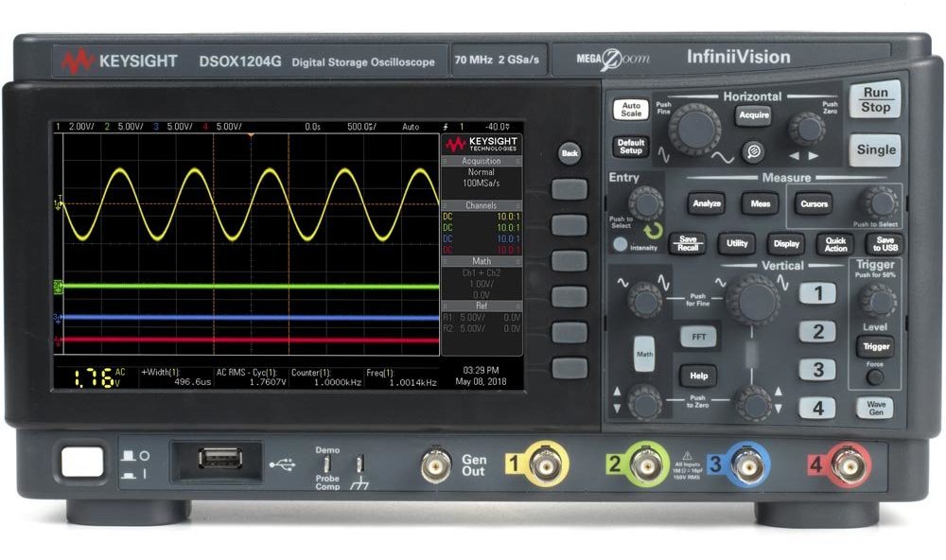Hit the Back key beside the display
The width and height of the screenshot is (946, 560).
point(569,153)
